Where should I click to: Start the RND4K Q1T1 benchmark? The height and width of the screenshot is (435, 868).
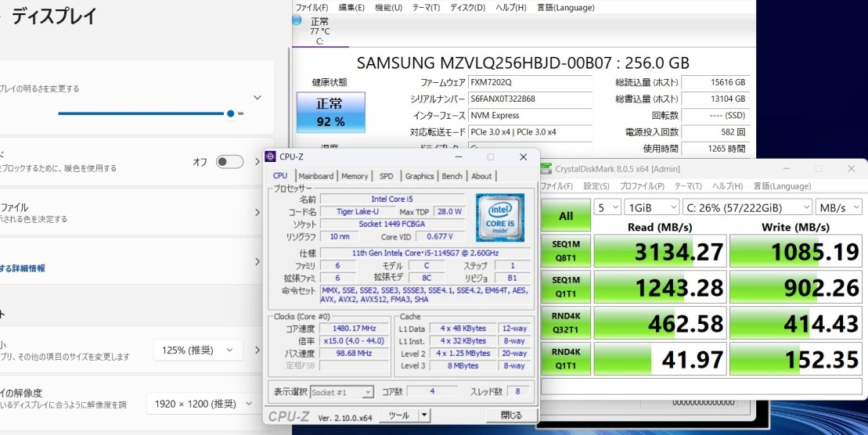(566, 359)
